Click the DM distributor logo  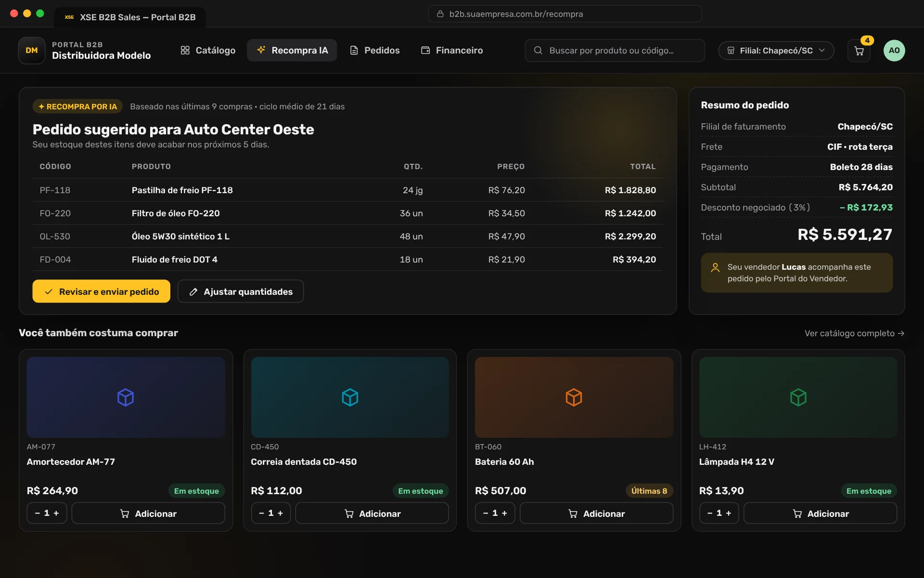32,51
